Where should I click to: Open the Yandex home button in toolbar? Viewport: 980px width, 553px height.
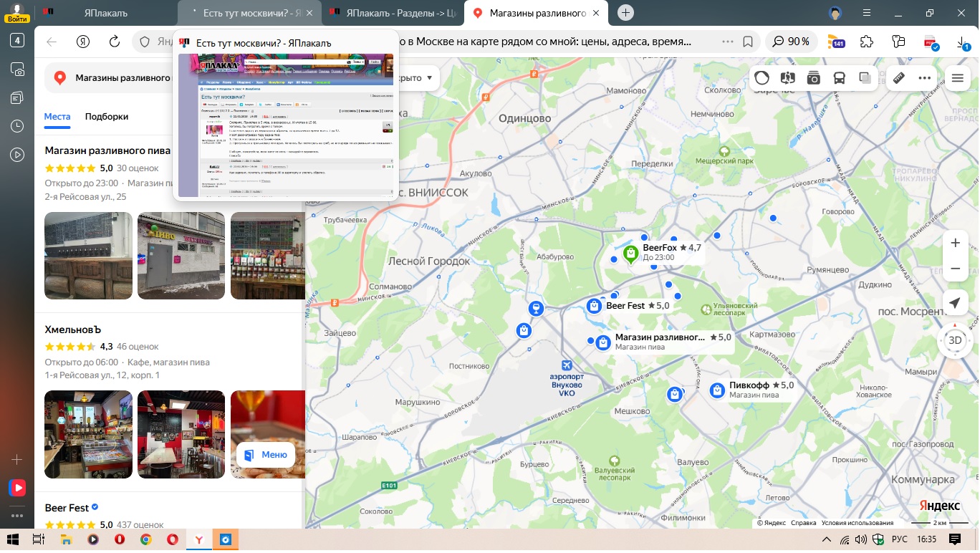coord(84,42)
